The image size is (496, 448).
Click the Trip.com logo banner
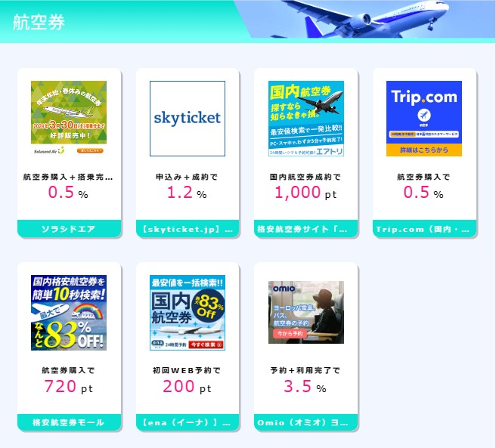point(424,119)
